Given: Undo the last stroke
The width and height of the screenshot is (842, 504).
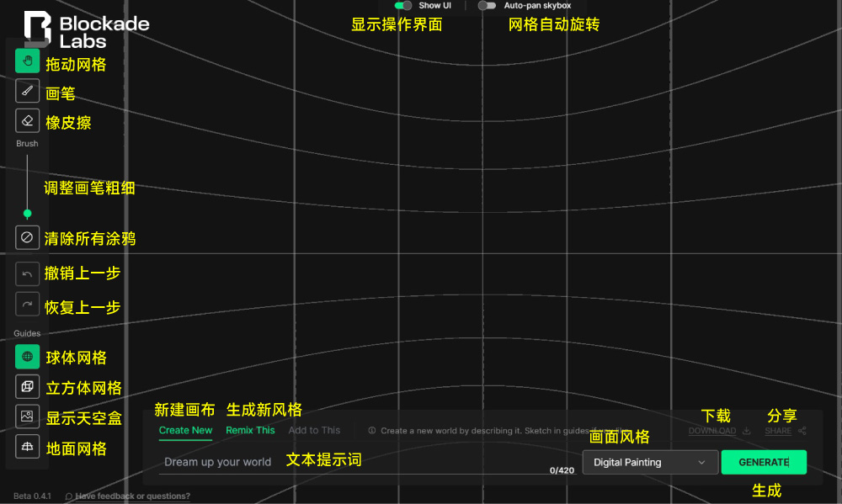Looking at the screenshot, I should pyautogui.click(x=27, y=273).
